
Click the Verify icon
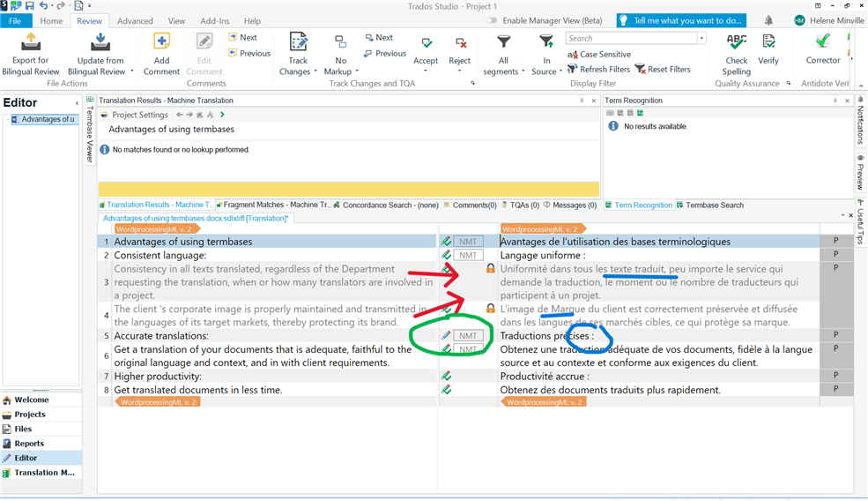tap(768, 42)
